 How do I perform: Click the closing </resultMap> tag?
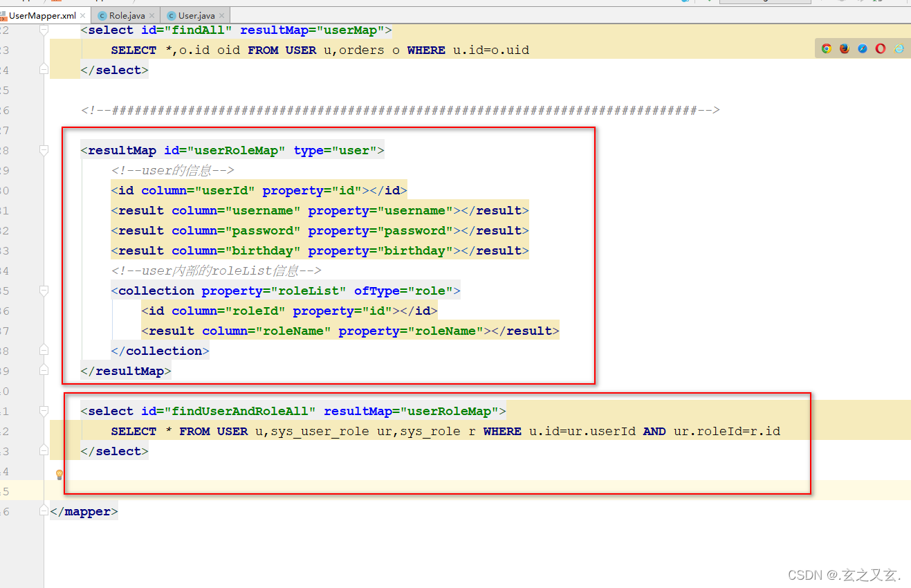click(126, 371)
